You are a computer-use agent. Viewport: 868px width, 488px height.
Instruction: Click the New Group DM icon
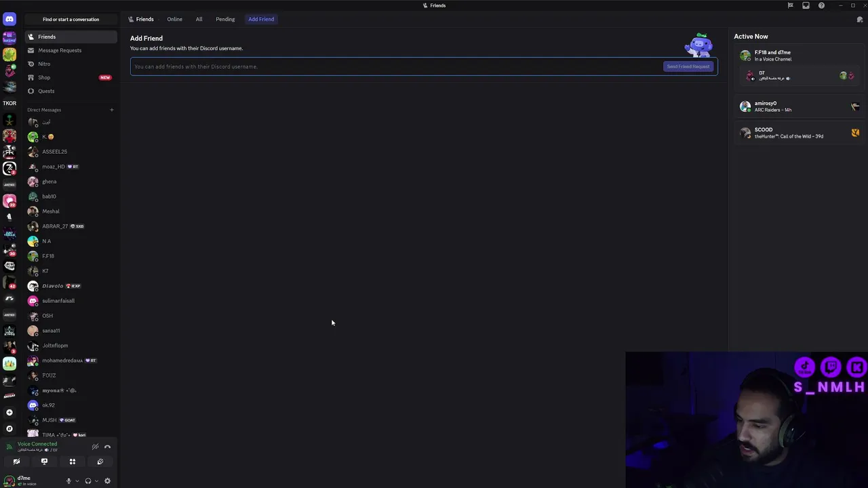point(860,20)
